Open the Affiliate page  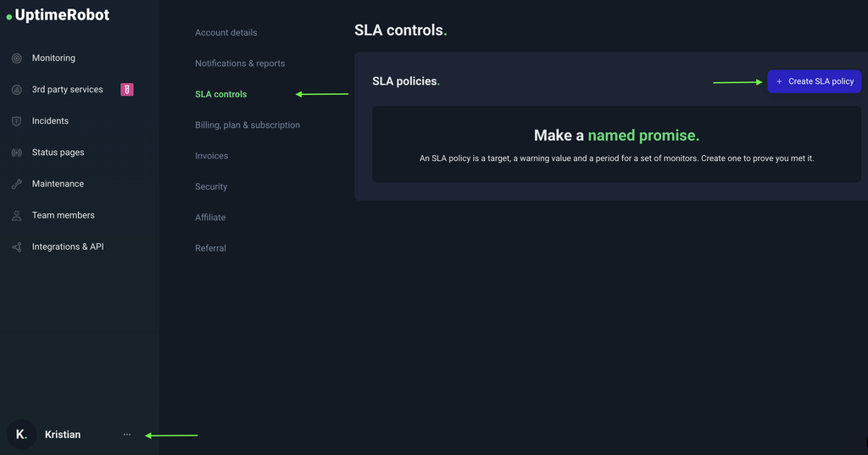pyautogui.click(x=210, y=218)
